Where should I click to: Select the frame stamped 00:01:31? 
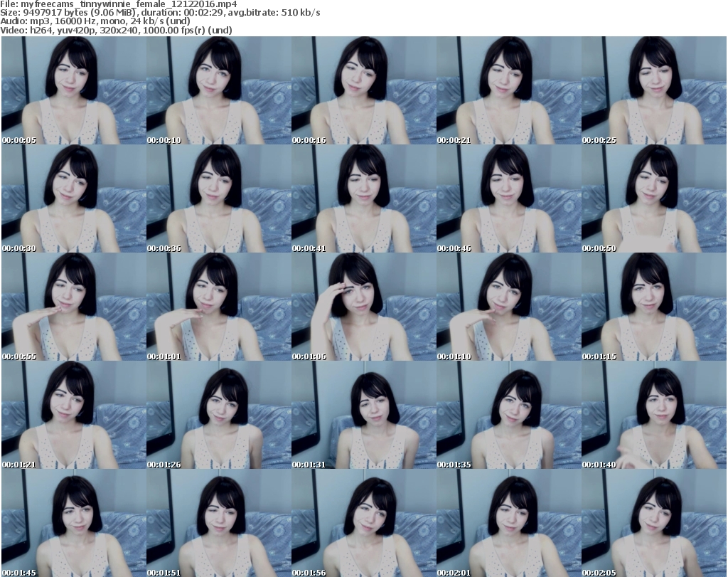[x=364, y=414]
